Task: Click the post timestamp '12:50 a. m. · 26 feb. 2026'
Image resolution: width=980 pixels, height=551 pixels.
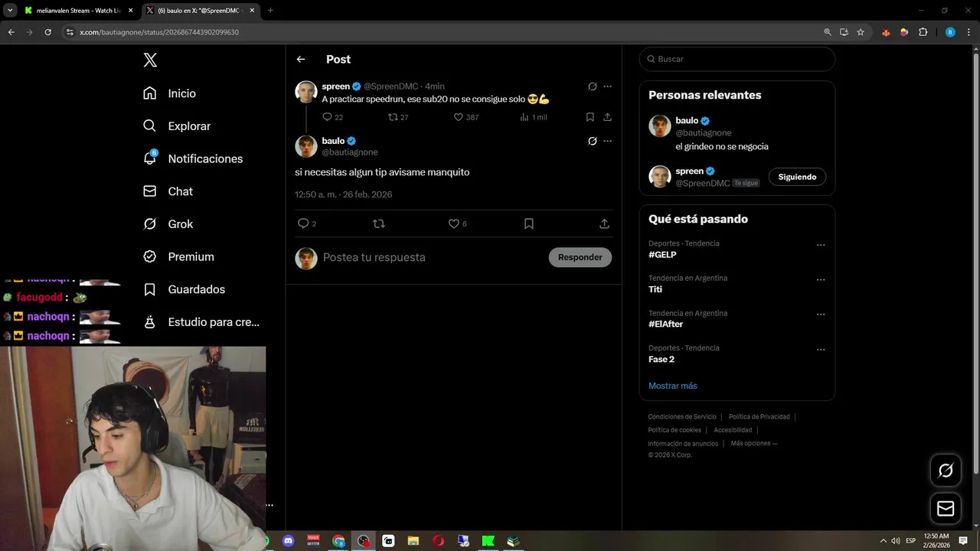Action: point(343,194)
